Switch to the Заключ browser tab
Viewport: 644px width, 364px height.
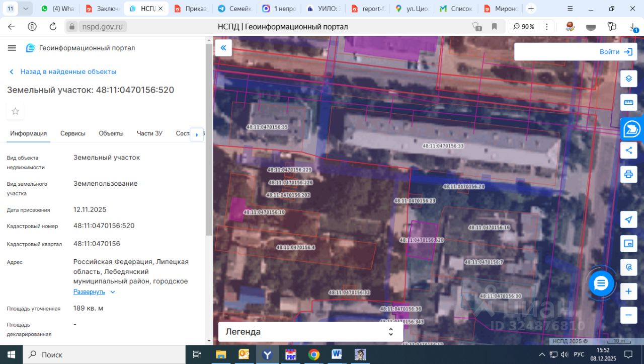coord(102,9)
